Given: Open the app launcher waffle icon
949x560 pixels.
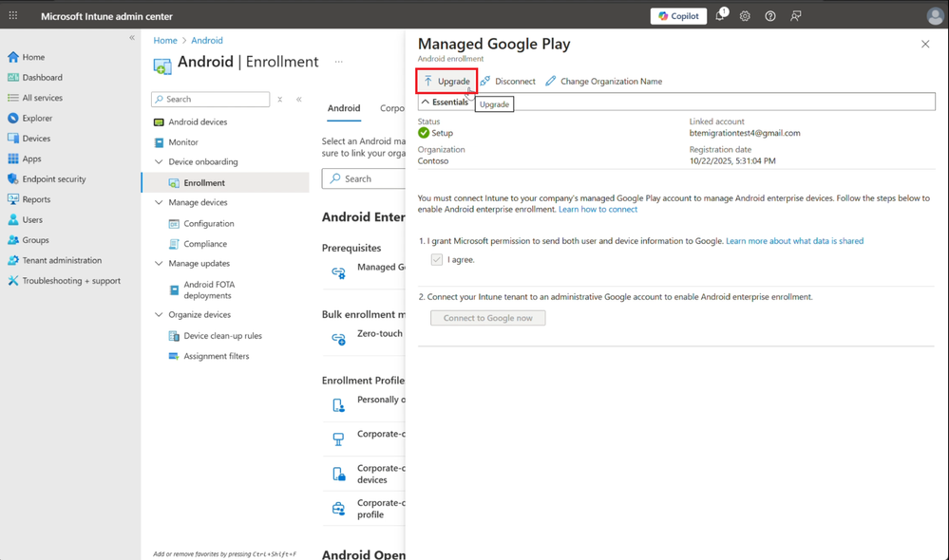Looking at the screenshot, I should point(12,16).
